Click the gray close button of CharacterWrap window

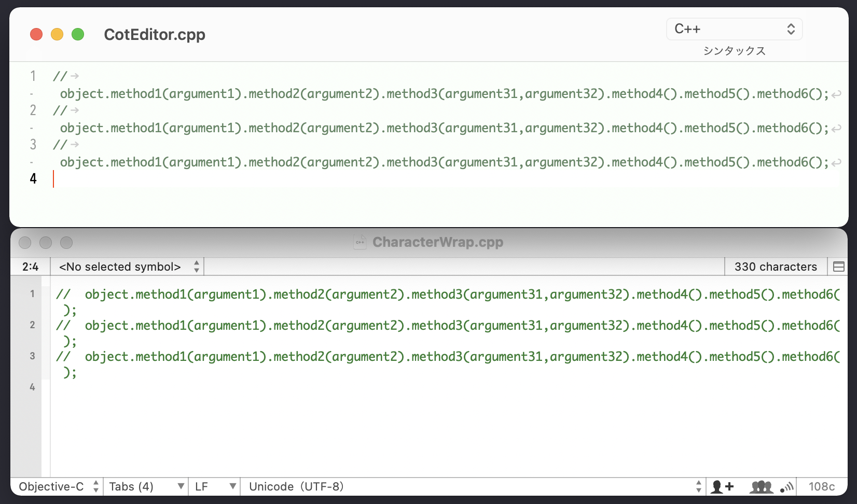(x=25, y=243)
